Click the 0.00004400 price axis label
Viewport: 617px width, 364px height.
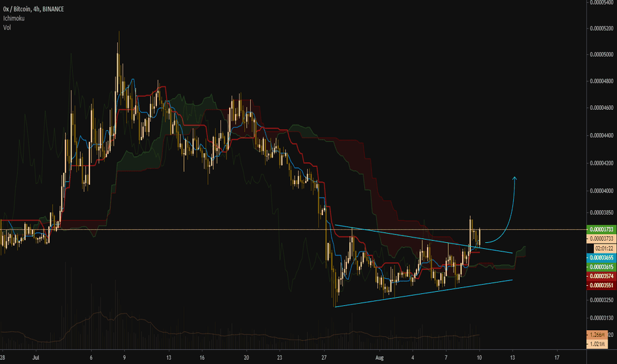click(602, 136)
